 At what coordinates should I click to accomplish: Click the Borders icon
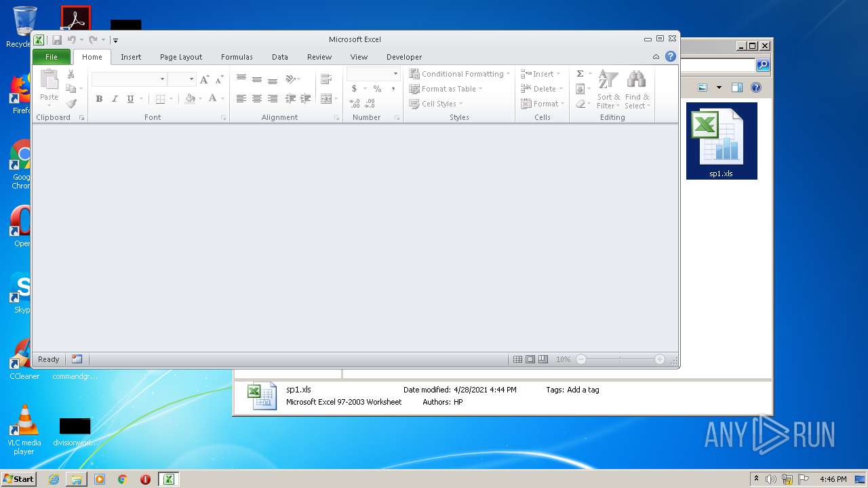coord(160,99)
